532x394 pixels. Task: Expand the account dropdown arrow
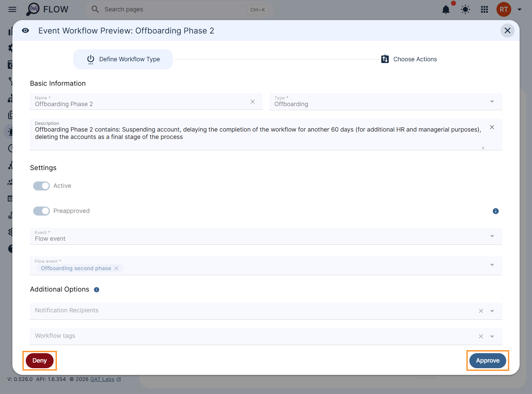520,9
